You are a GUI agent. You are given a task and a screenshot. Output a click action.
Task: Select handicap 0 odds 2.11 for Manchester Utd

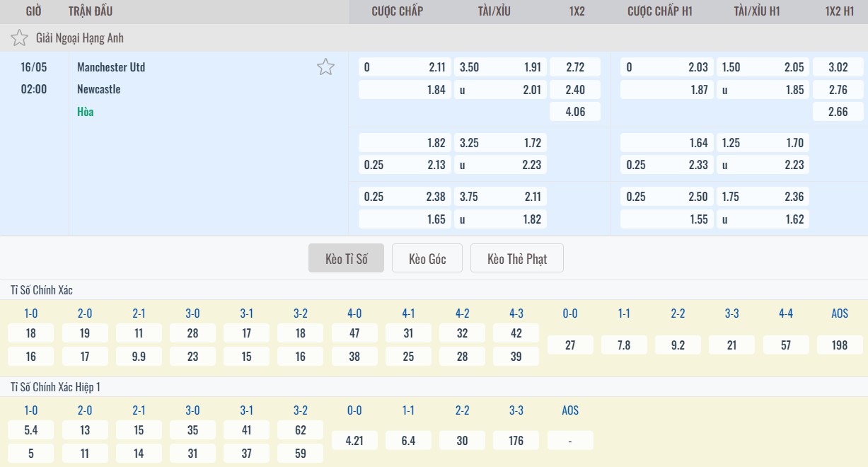[x=404, y=67]
